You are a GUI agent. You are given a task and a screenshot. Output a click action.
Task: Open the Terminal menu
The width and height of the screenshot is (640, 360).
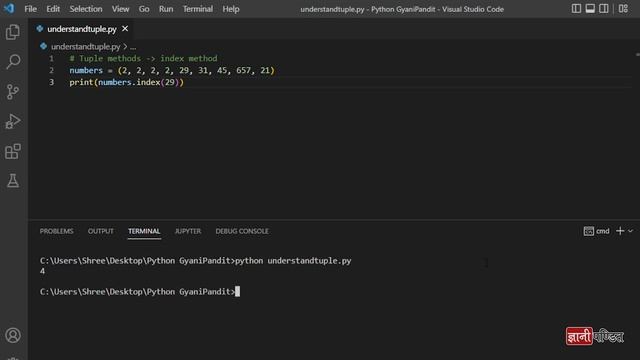(198, 9)
